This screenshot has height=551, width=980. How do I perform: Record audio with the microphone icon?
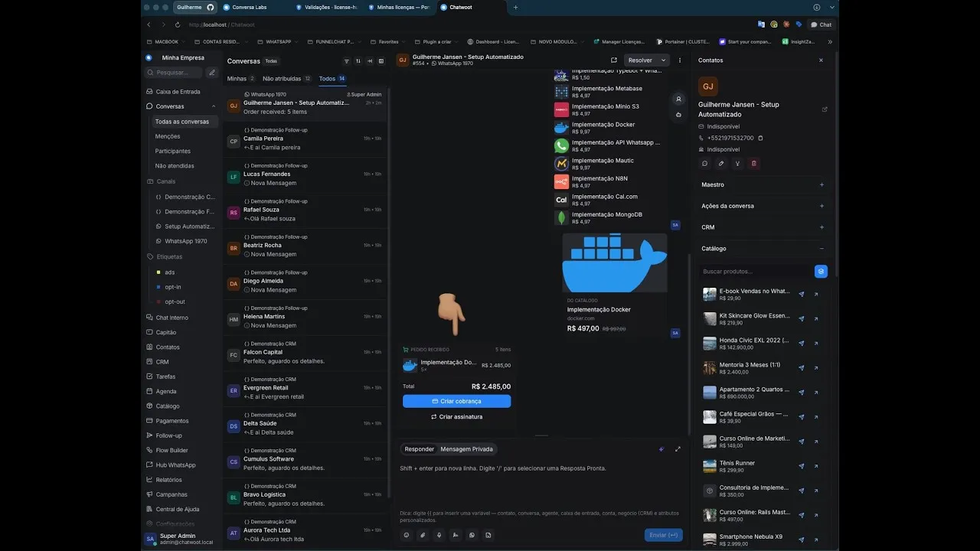tap(439, 535)
